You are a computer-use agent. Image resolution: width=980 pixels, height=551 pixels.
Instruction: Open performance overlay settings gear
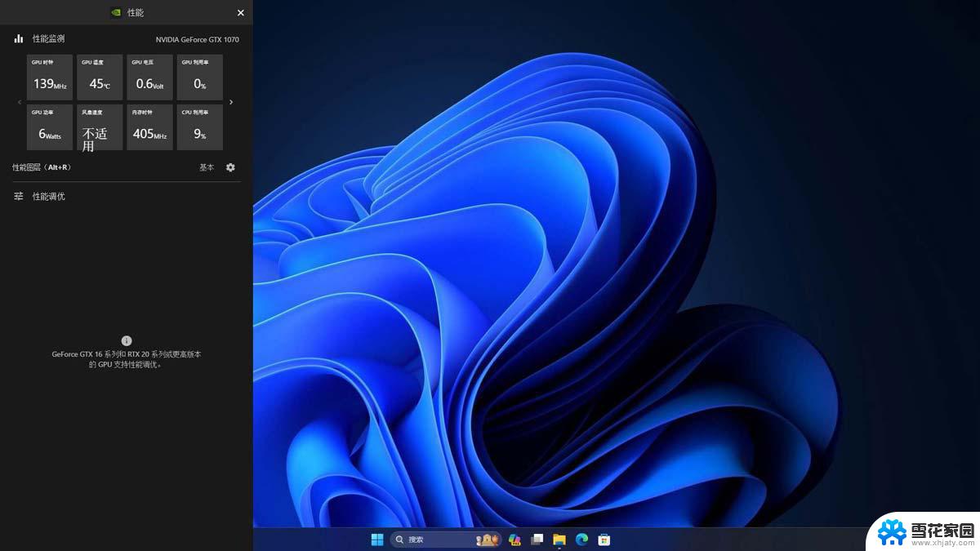[230, 167]
